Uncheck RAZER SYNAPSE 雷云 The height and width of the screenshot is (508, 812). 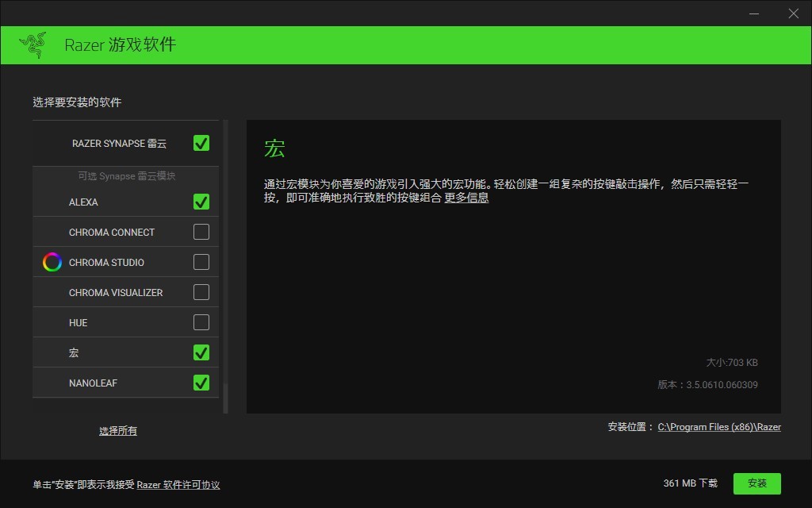pos(201,143)
